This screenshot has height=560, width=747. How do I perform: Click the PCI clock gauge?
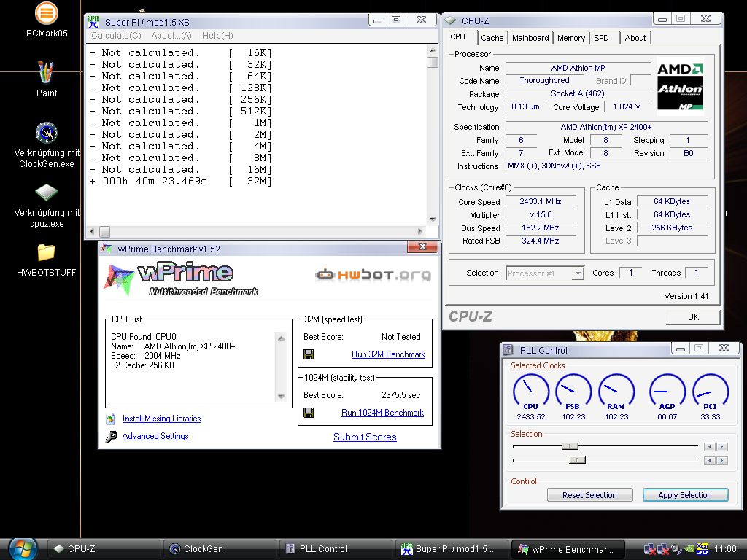711,392
